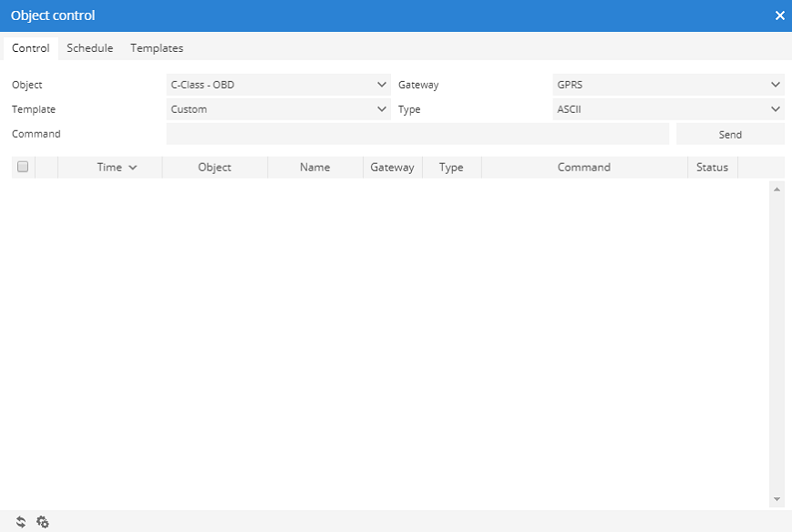This screenshot has width=792, height=532.
Task: Click the Name column header
Action: [314, 168]
